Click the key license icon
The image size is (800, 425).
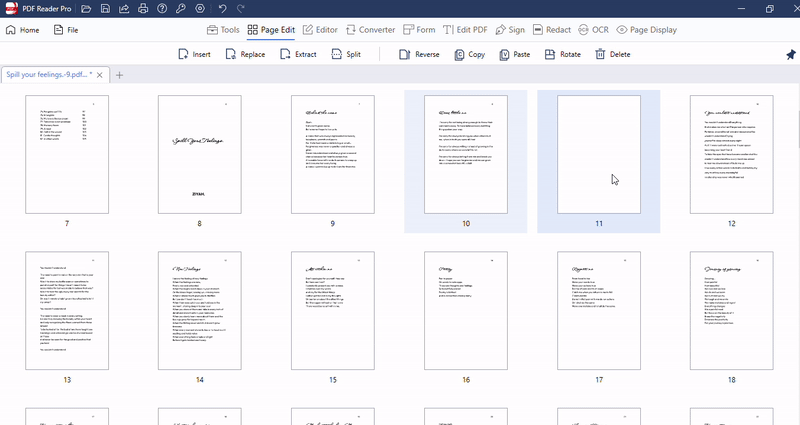coord(181,9)
